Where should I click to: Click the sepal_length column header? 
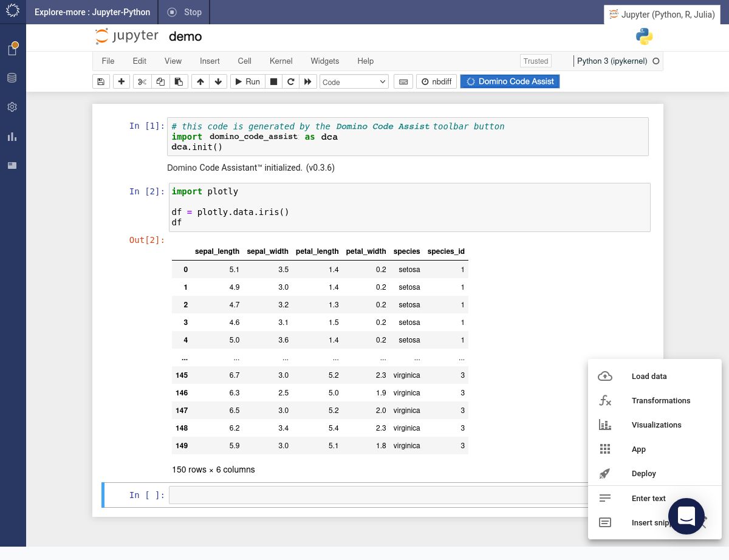pos(217,251)
